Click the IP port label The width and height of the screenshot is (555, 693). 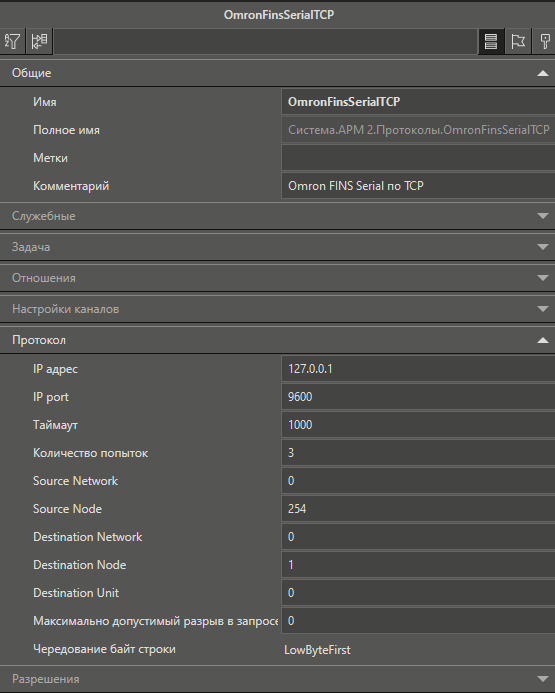[51, 397]
